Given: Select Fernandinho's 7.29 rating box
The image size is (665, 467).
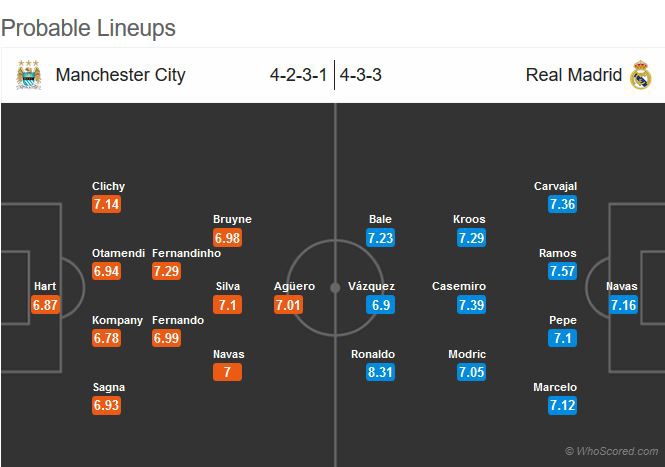Looking at the screenshot, I should (166, 271).
